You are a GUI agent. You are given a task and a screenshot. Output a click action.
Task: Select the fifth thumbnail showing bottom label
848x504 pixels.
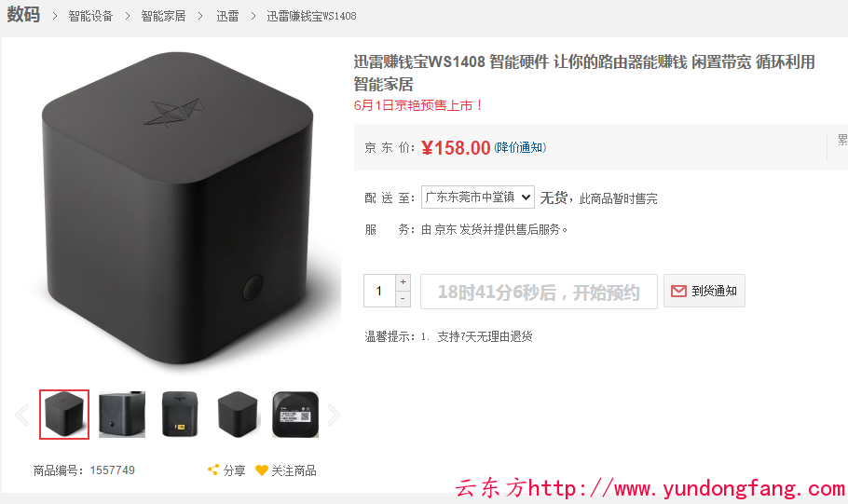coord(295,415)
